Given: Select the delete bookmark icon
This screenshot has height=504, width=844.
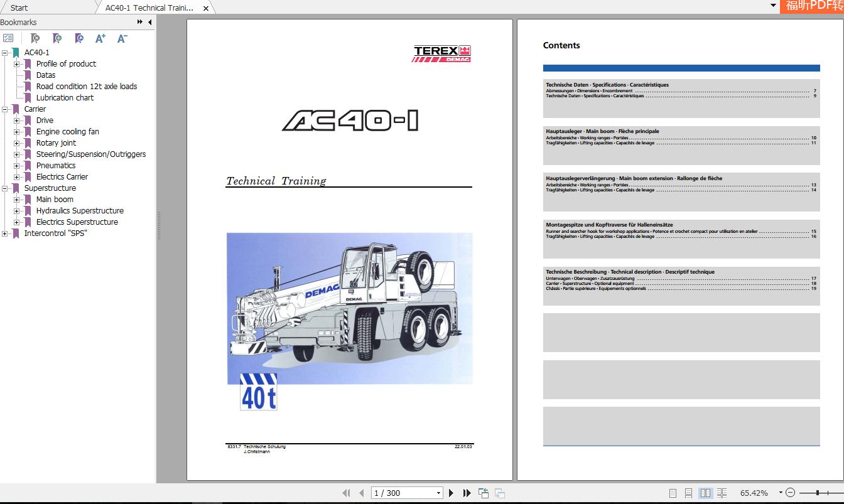Looking at the screenshot, I should (35, 38).
